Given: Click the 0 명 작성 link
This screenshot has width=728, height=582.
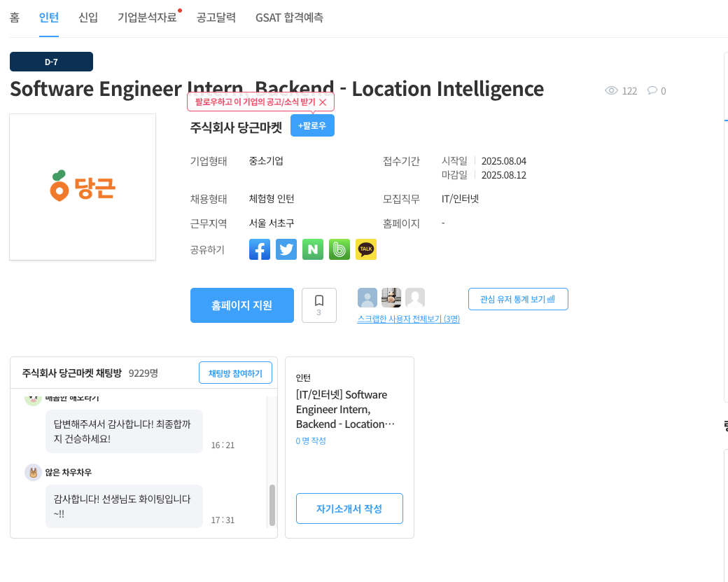Looking at the screenshot, I should point(311,441).
